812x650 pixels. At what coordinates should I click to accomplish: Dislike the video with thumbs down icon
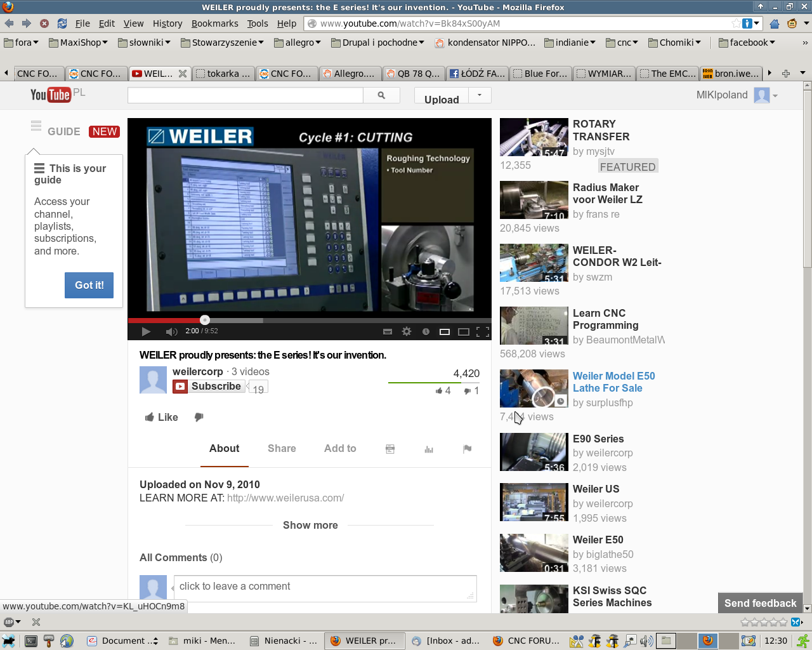(199, 417)
